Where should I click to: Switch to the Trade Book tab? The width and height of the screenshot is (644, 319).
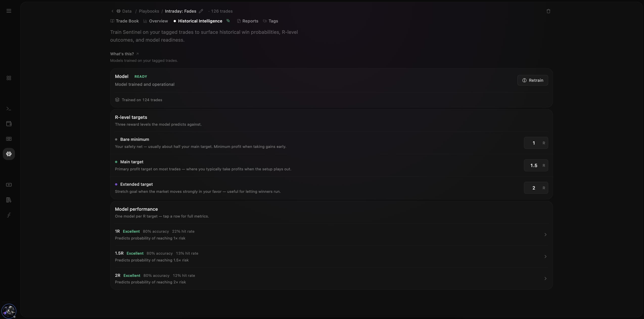(124, 21)
